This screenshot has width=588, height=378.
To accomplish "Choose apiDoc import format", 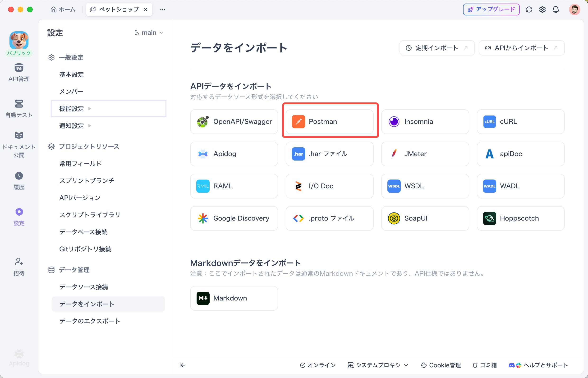I will [520, 154].
